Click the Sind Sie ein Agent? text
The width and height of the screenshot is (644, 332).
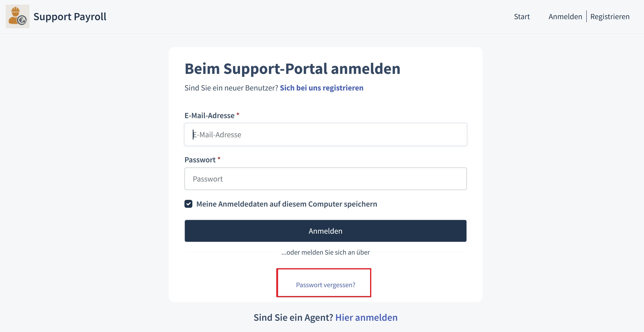293,318
